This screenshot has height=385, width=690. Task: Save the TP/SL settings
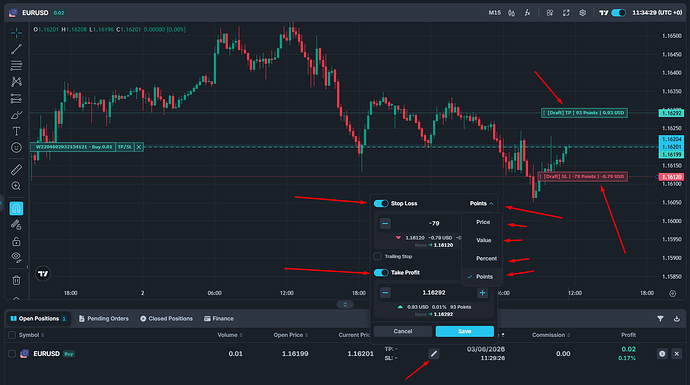pyautogui.click(x=465, y=331)
